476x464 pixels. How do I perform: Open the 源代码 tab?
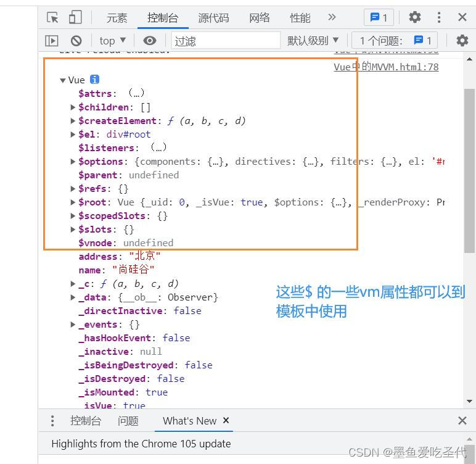(213, 18)
